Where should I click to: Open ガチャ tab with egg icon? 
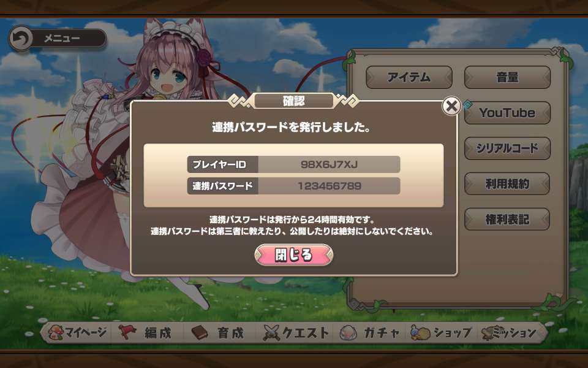(x=370, y=332)
